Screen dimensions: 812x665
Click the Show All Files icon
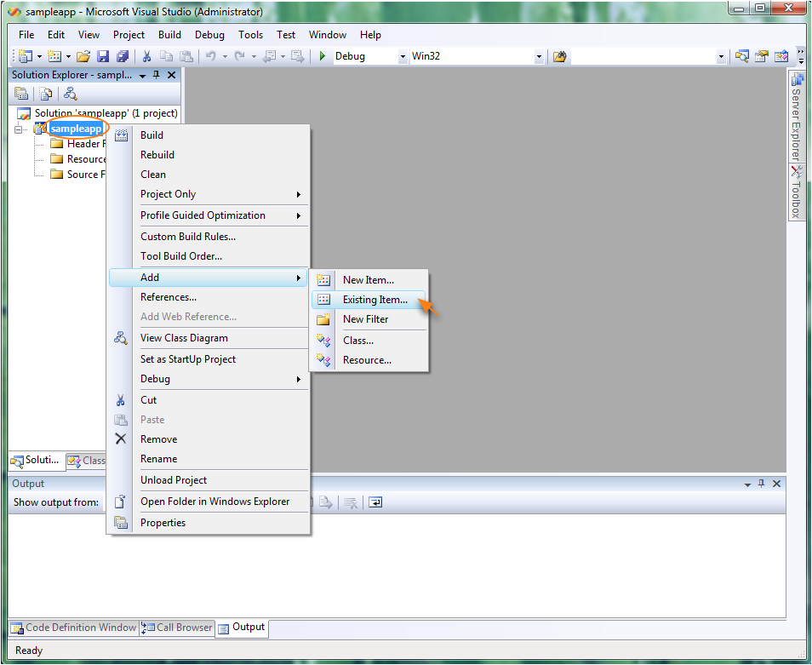tap(46, 94)
